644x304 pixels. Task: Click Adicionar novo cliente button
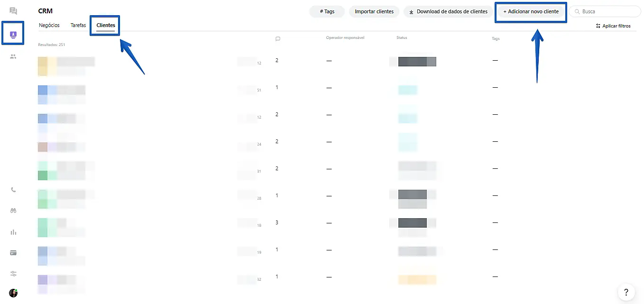coord(531,11)
